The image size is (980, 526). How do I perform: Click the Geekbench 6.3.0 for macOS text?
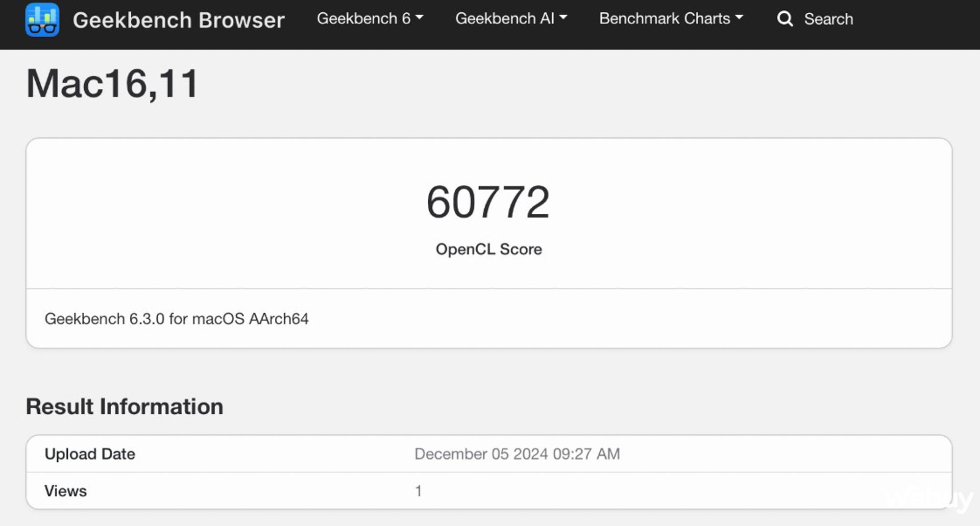[176, 319]
